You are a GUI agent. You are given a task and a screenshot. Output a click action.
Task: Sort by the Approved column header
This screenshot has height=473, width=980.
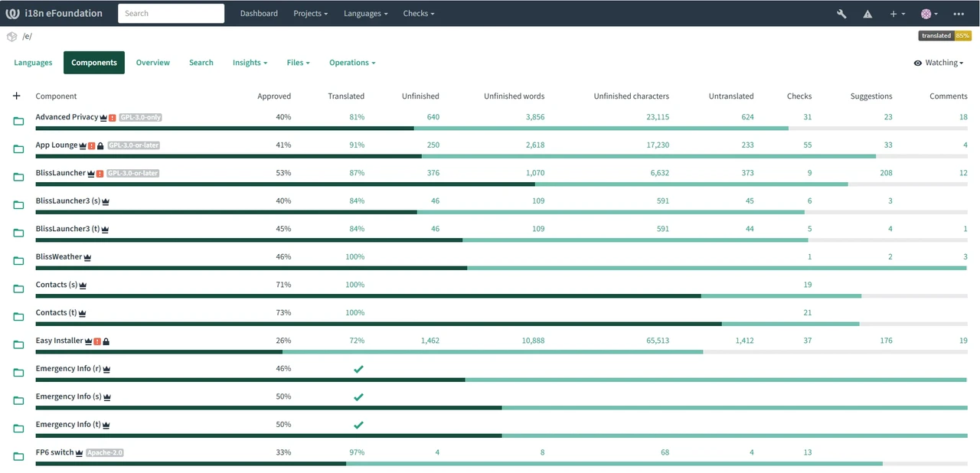click(x=274, y=96)
